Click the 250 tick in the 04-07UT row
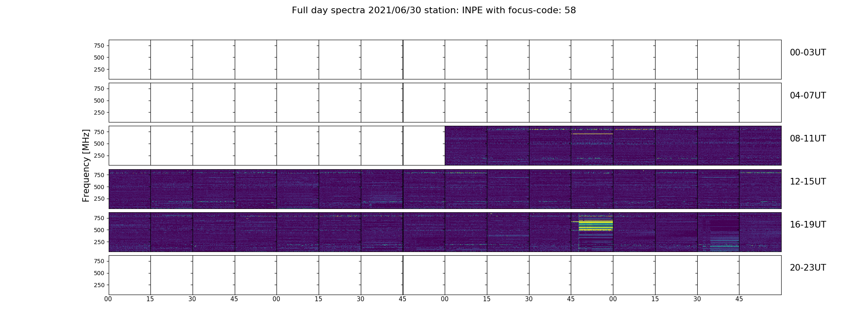The image size is (868, 331). pyautogui.click(x=99, y=113)
